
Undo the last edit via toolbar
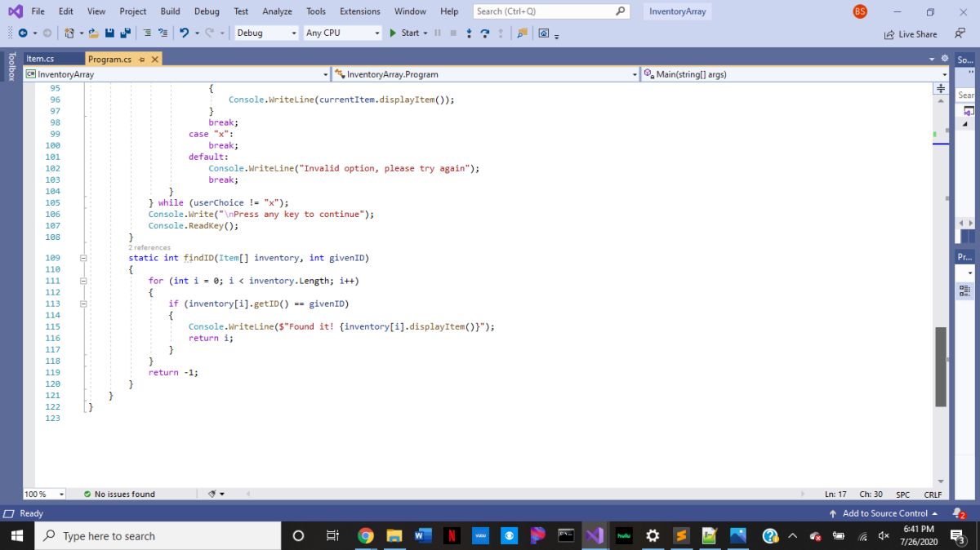click(x=185, y=33)
